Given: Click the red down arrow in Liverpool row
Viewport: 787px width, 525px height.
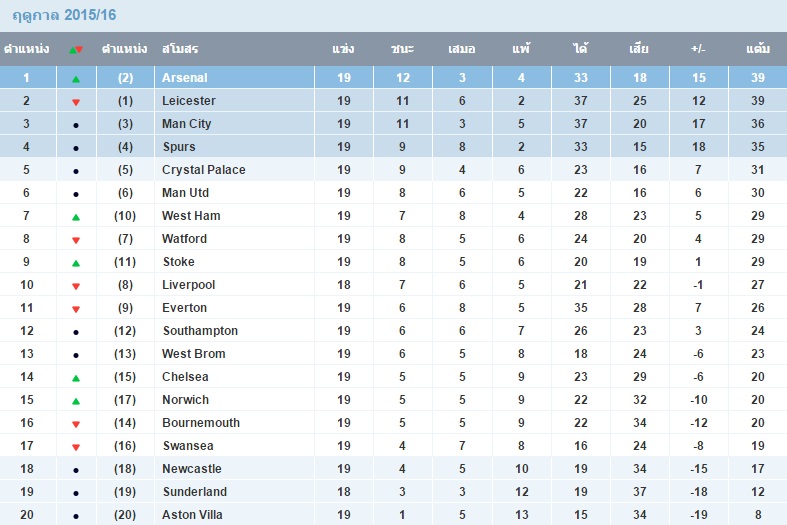Looking at the screenshot, I should tap(76, 286).
